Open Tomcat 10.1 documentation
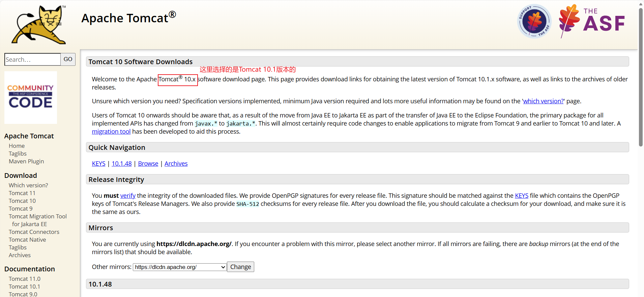 pyautogui.click(x=24, y=287)
